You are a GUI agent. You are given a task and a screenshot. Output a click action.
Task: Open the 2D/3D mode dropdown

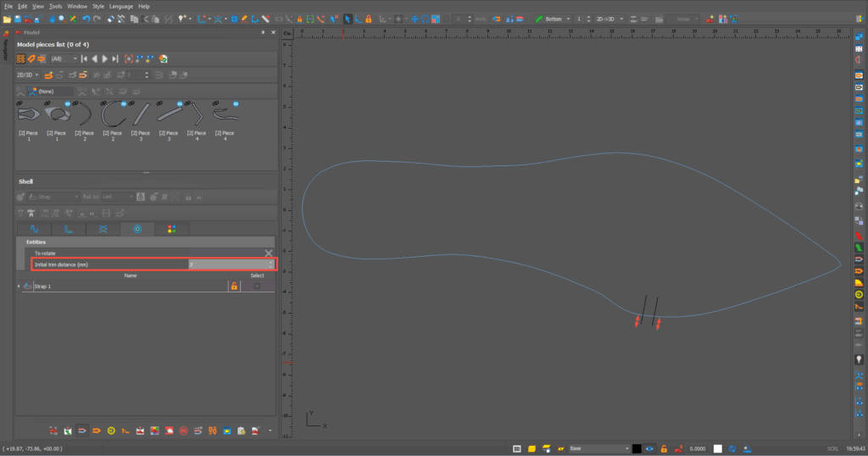point(28,75)
